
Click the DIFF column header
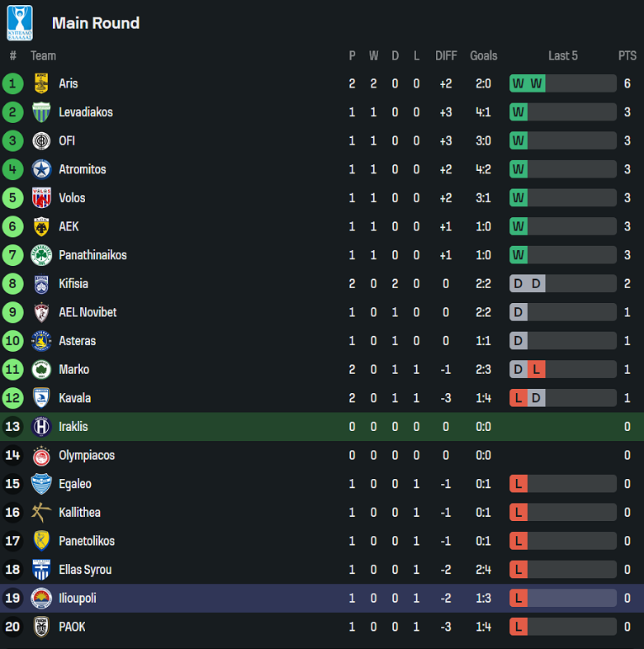pyautogui.click(x=446, y=56)
